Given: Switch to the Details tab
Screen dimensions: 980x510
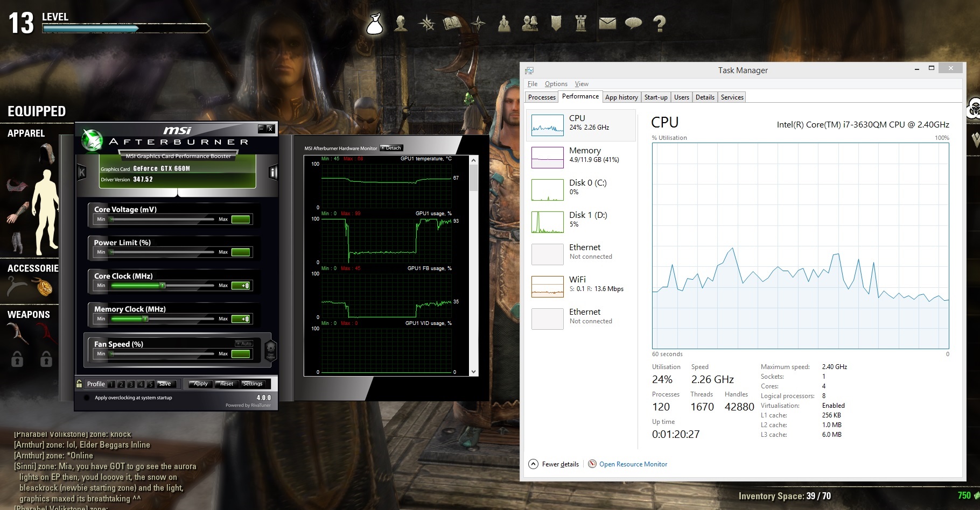Looking at the screenshot, I should click(705, 97).
